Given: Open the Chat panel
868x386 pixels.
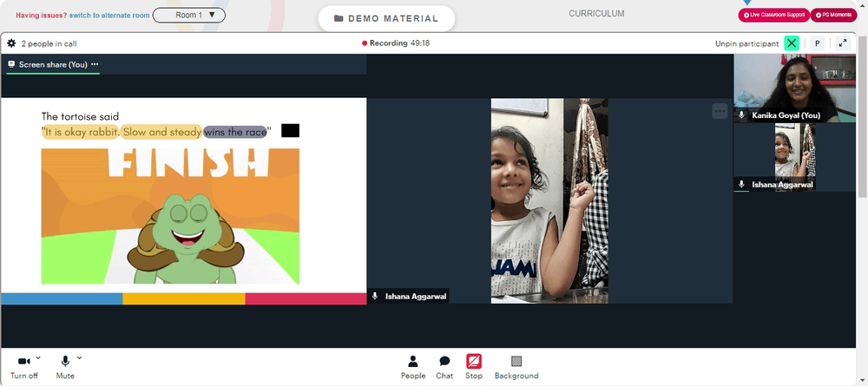Looking at the screenshot, I should click(x=444, y=367).
